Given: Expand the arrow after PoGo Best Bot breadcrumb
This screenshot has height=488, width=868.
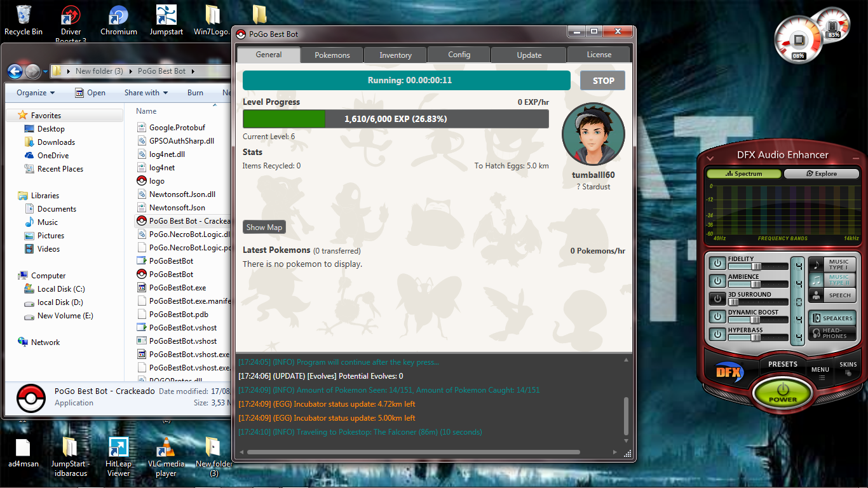Looking at the screenshot, I should pos(193,71).
